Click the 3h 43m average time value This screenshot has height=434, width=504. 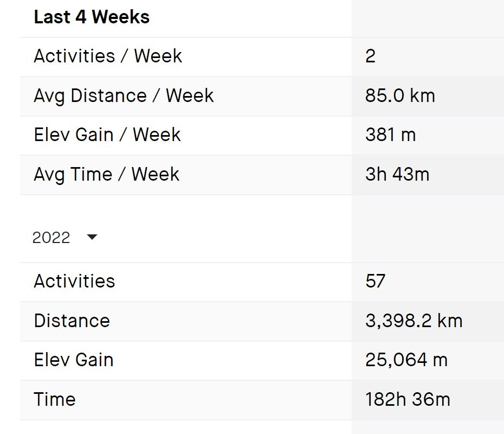click(x=397, y=175)
